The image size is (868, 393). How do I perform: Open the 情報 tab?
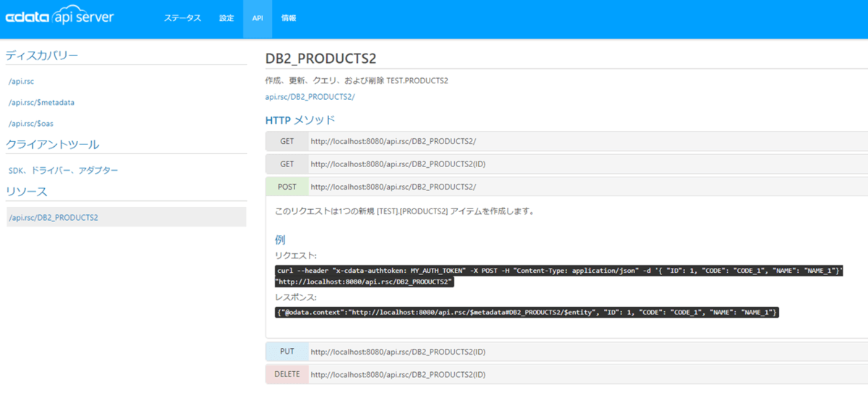(x=289, y=18)
